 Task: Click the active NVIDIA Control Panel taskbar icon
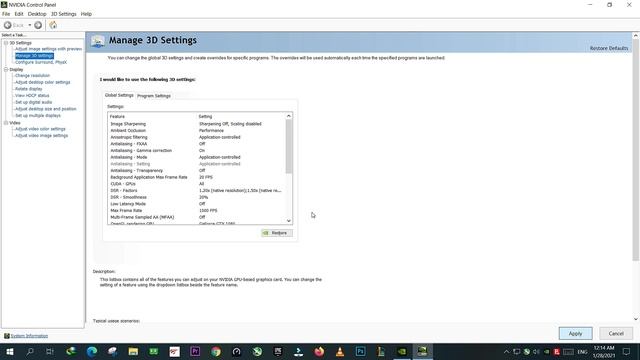click(422, 351)
